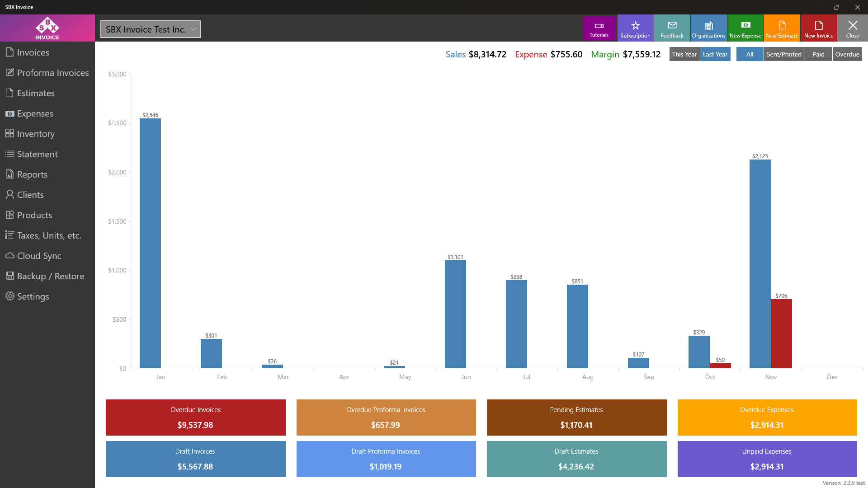Viewport: 868px width, 488px height.
Task: Send feedback via the Feedback button
Action: (x=672, y=28)
